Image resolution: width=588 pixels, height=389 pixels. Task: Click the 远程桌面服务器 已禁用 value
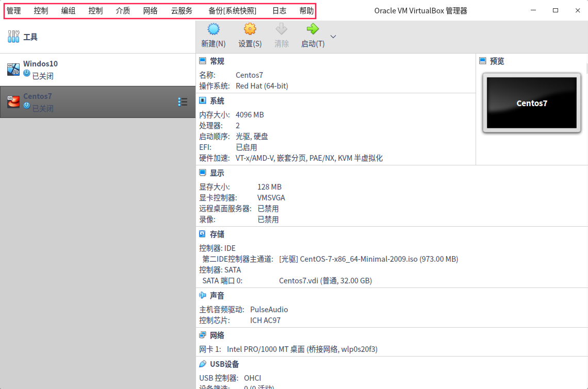(x=268, y=208)
